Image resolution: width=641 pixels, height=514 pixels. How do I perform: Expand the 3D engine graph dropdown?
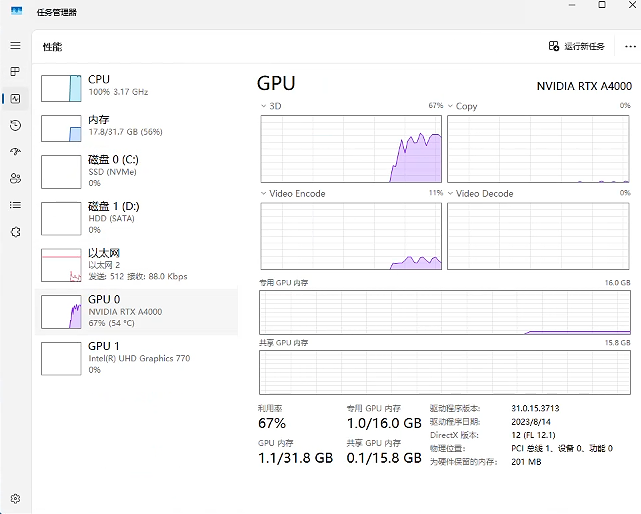(x=265, y=105)
